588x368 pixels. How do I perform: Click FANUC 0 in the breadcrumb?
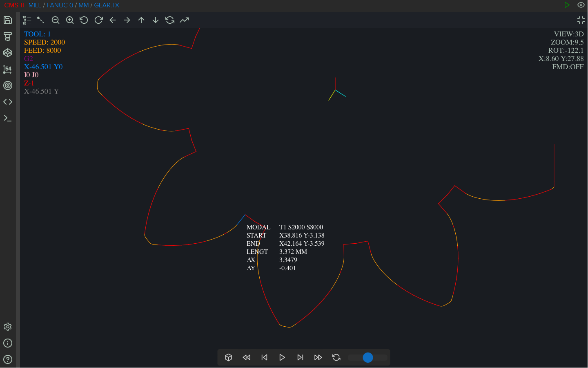point(60,5)
